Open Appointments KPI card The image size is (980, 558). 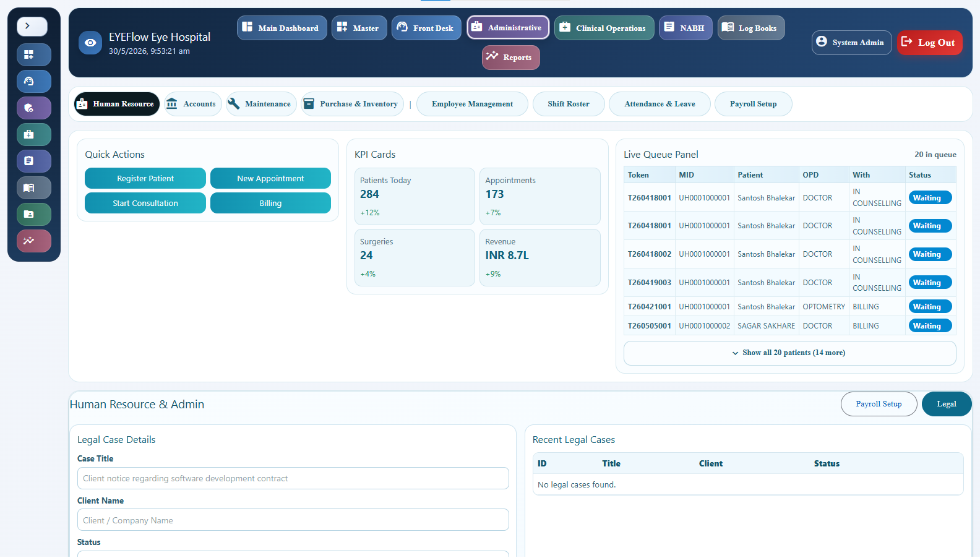click(540, 196)
